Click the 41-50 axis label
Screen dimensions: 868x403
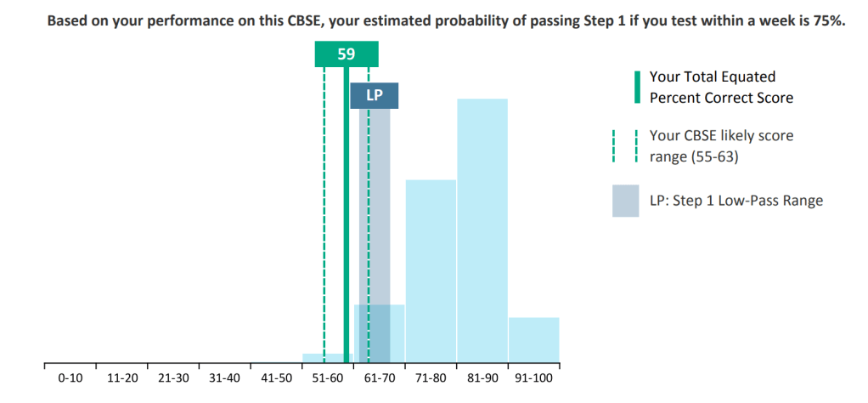pos(277,378)
